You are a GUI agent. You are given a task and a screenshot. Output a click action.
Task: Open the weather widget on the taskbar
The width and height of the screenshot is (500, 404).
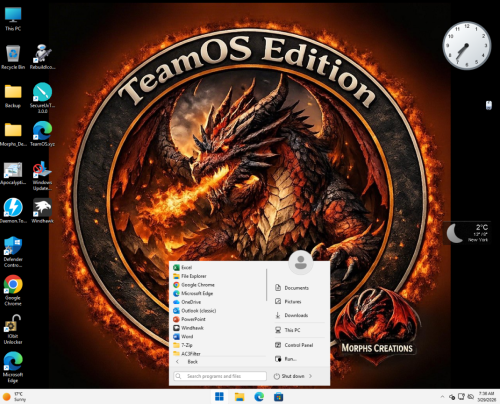[x=15, y=397]
